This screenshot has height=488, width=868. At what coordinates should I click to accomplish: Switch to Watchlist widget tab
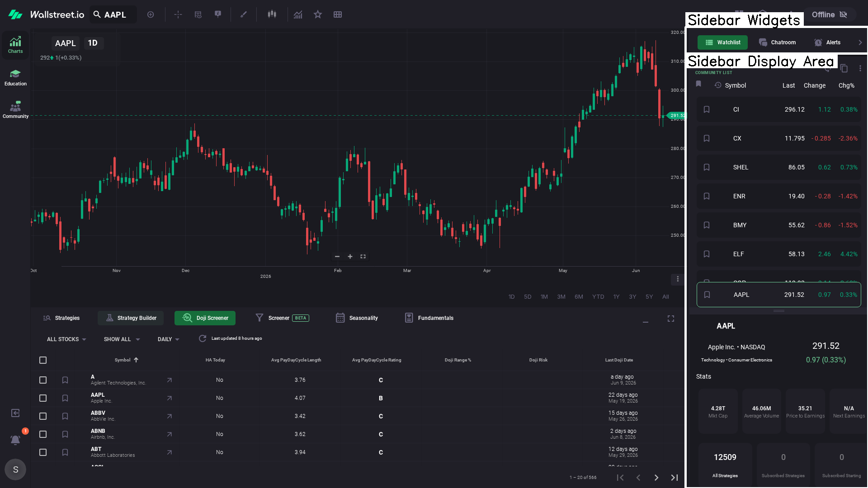tap(722, 42)
